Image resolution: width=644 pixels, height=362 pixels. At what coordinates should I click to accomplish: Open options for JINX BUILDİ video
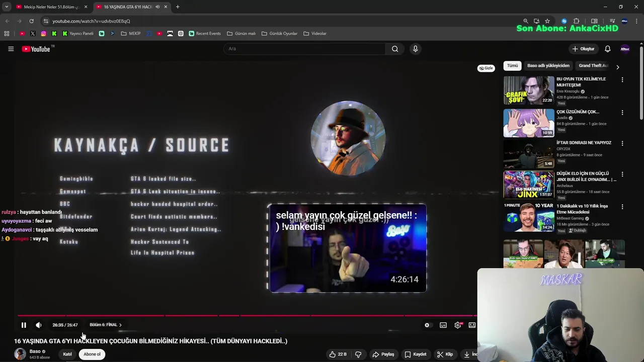point(622,174)
